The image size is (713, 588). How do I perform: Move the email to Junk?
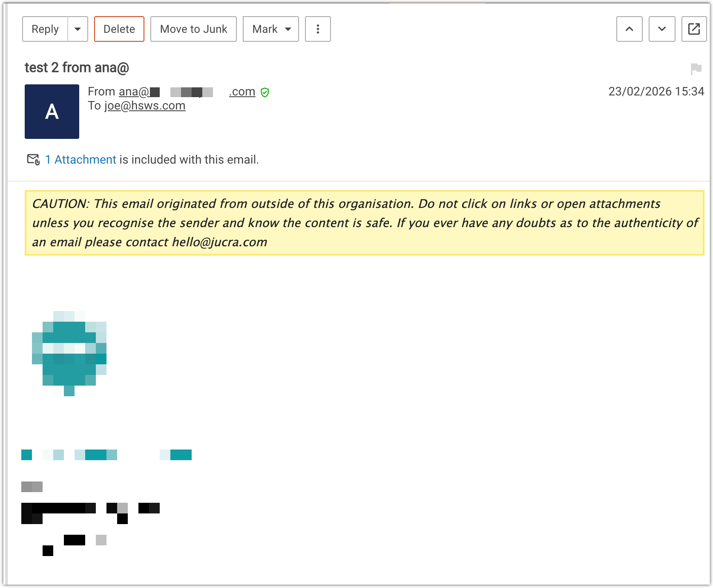(193, 29)
